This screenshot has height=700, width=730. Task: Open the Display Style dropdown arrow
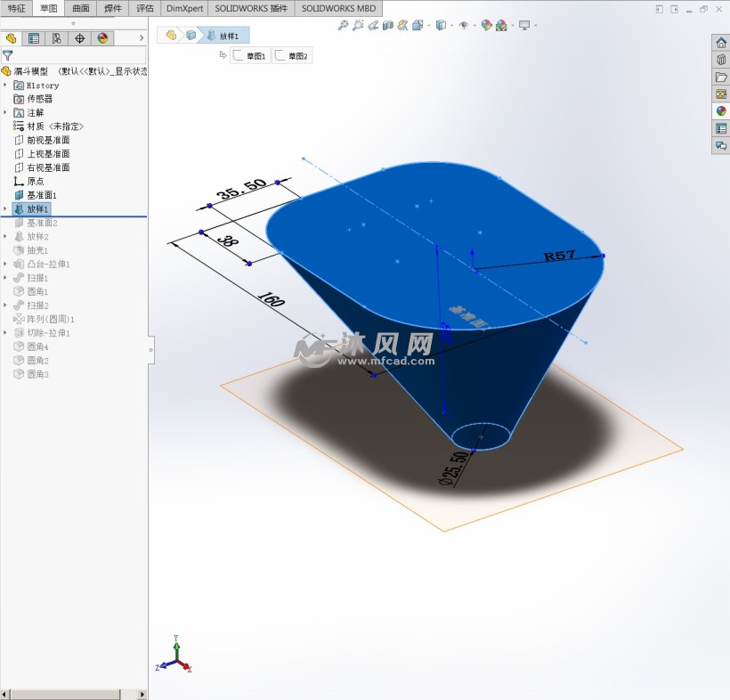pos(450,26)
